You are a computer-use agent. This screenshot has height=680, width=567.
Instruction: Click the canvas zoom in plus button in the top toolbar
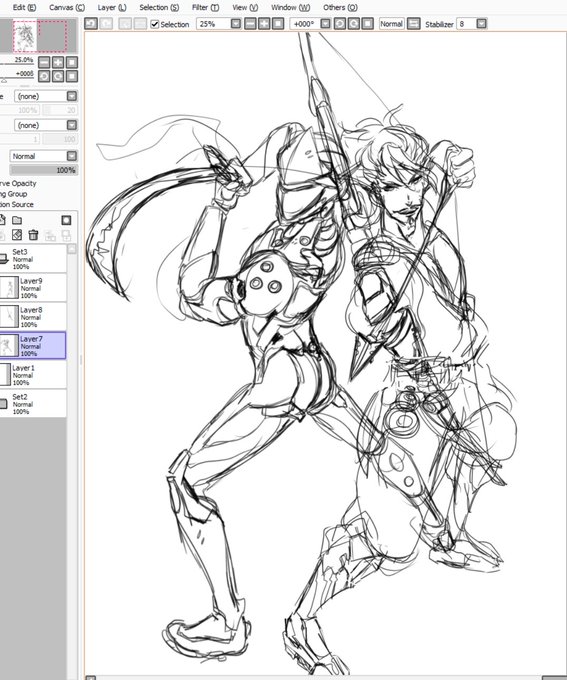[264, 23]
